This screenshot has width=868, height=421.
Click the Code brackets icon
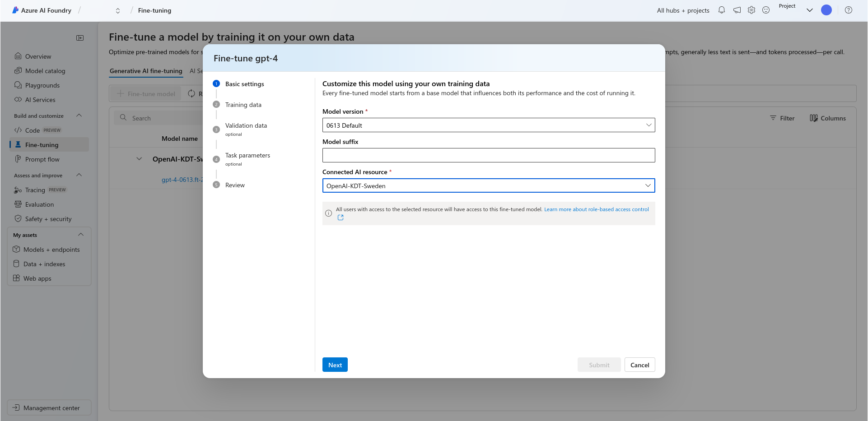18,130
